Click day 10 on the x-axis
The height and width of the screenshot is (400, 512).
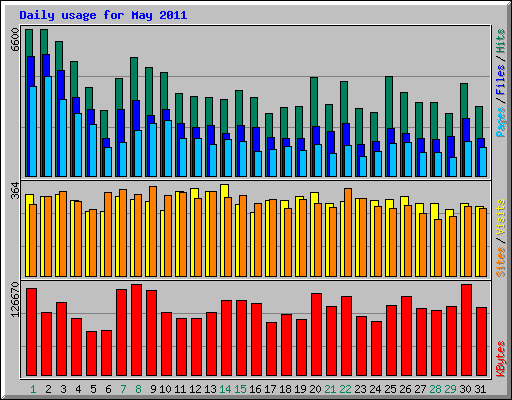tap(166, 389)
